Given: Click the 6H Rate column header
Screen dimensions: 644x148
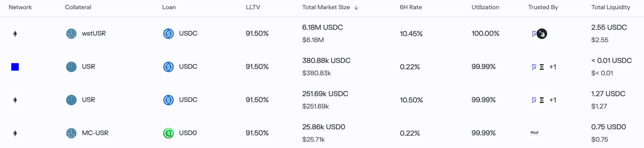Looking at the screenshot, I should click(x=411, y=7).
